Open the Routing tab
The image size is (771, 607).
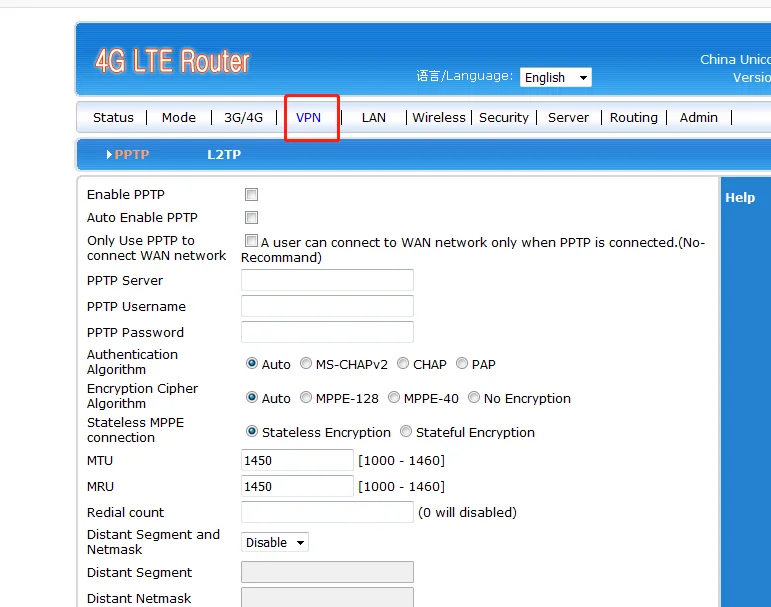(x=633, y=118)
